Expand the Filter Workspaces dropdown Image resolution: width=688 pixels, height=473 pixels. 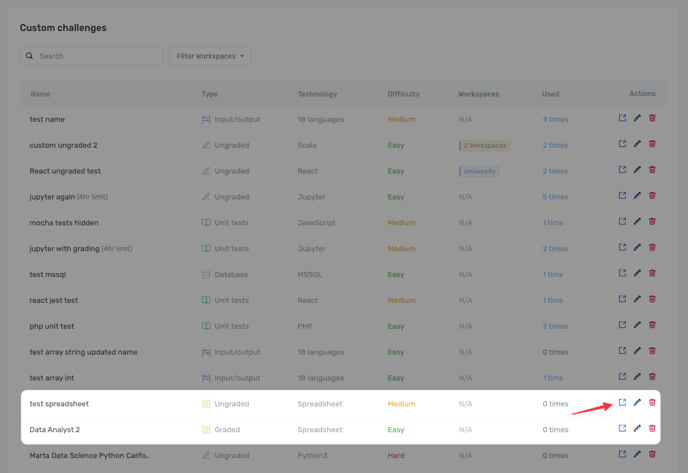210,56
